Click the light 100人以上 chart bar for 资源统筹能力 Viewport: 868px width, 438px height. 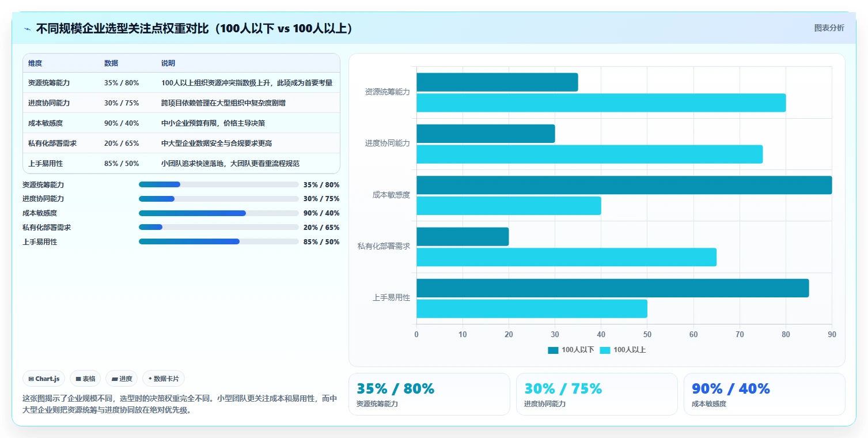(x=601, y=103)
